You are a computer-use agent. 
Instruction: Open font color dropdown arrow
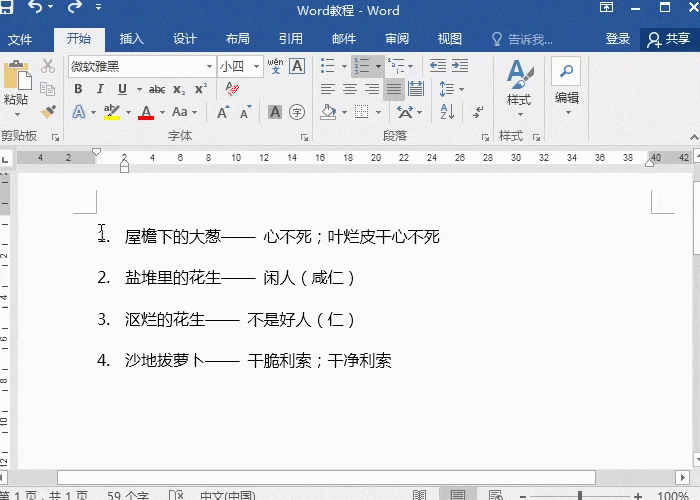pos(162,112)
